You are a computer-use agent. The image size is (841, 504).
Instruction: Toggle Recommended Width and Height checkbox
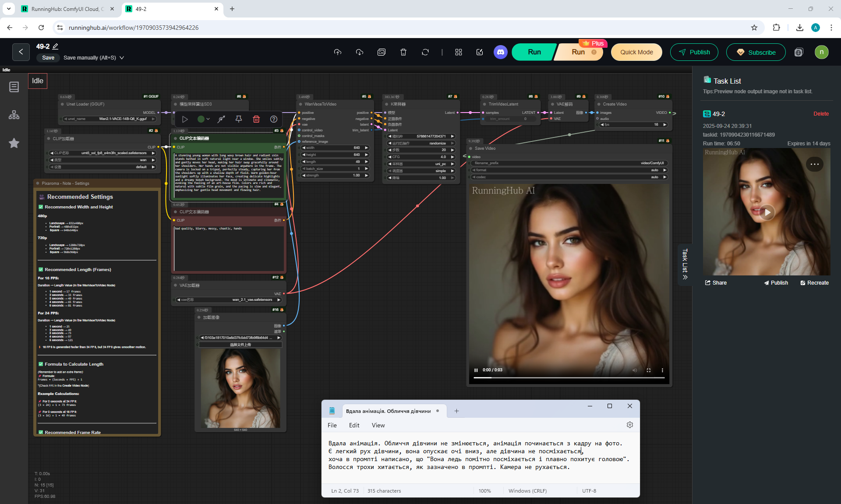[41, 207]
